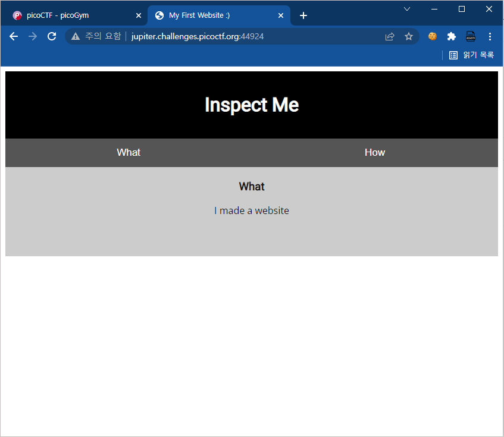The width and height of the screenshot is (504, 437).
Task: Go back to the previous page
Action: coord(14,36)
